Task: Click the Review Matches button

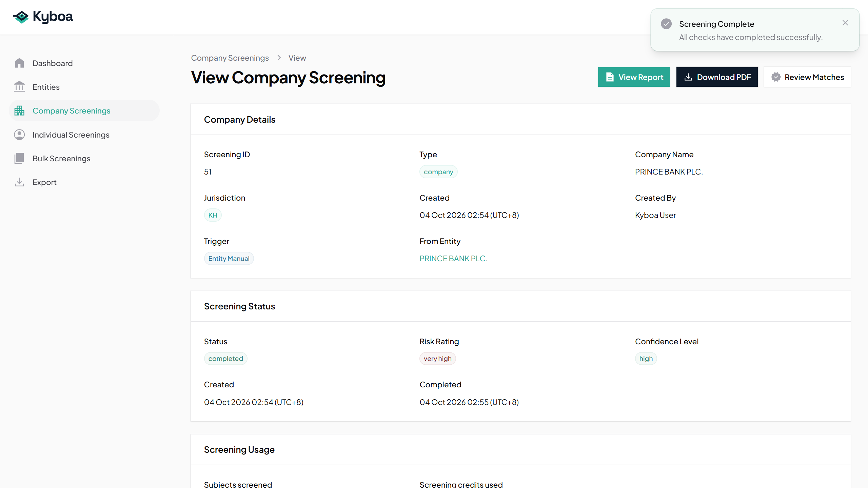Action: (807, 77)
